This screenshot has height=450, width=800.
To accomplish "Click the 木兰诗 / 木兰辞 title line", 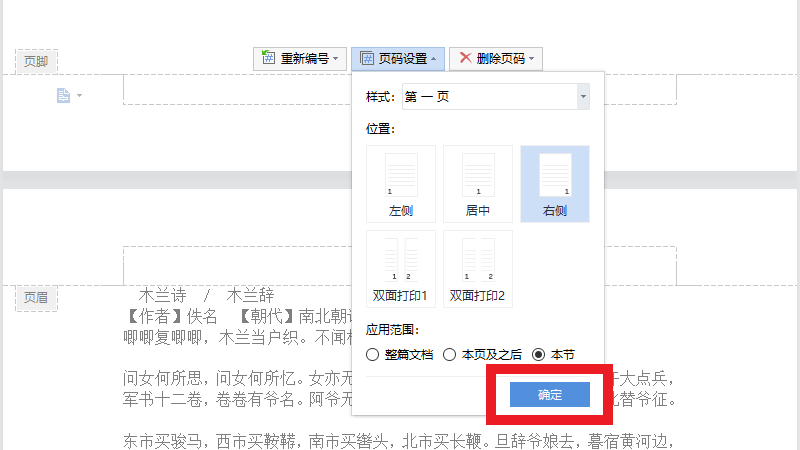I will point(206,295).
